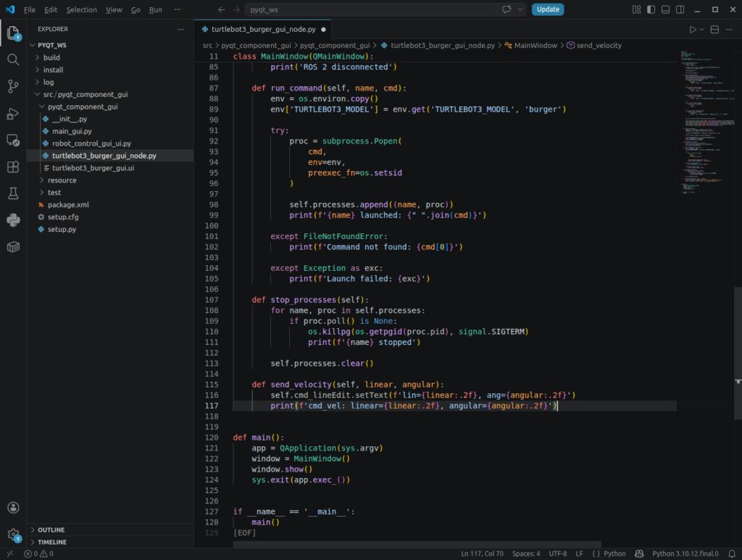Go forward with the right arrow
The height and width of the screenshot is (560, 742).
236,9
